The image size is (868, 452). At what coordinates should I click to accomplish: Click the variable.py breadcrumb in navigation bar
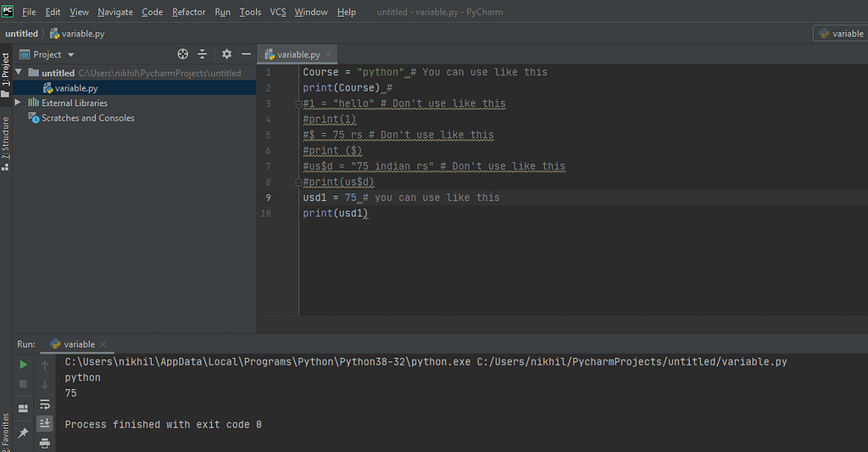[x=77, y=34]
